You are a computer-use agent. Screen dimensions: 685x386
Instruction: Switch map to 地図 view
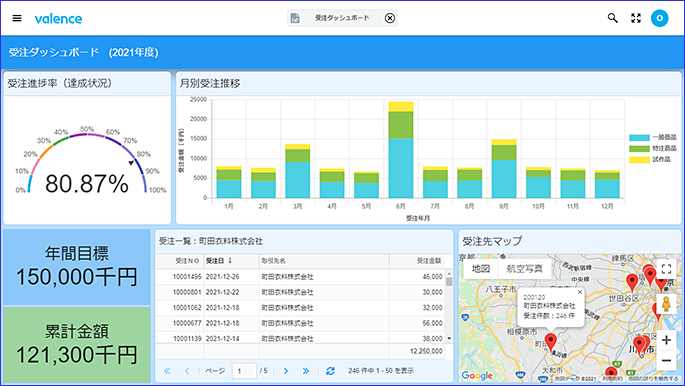[x=481, y=269]
